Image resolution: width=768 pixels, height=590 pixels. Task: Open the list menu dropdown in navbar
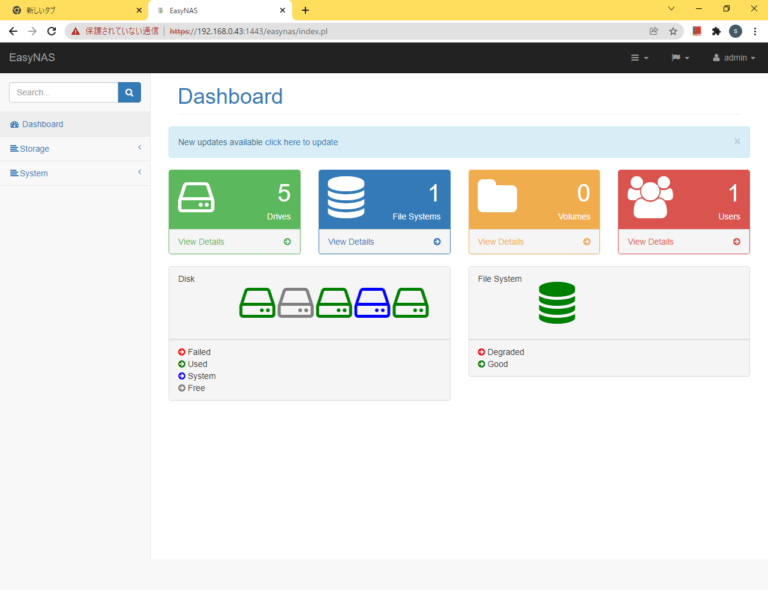pos(639,58)
